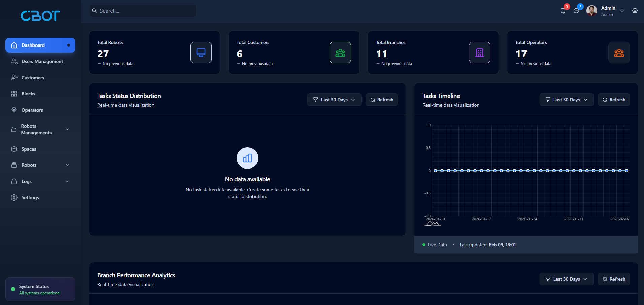Open the Last 30 Days filter for Tasks Timeline
Image resolution: width=644 pixels, height=305 pixels.
[x=566, y=99]
